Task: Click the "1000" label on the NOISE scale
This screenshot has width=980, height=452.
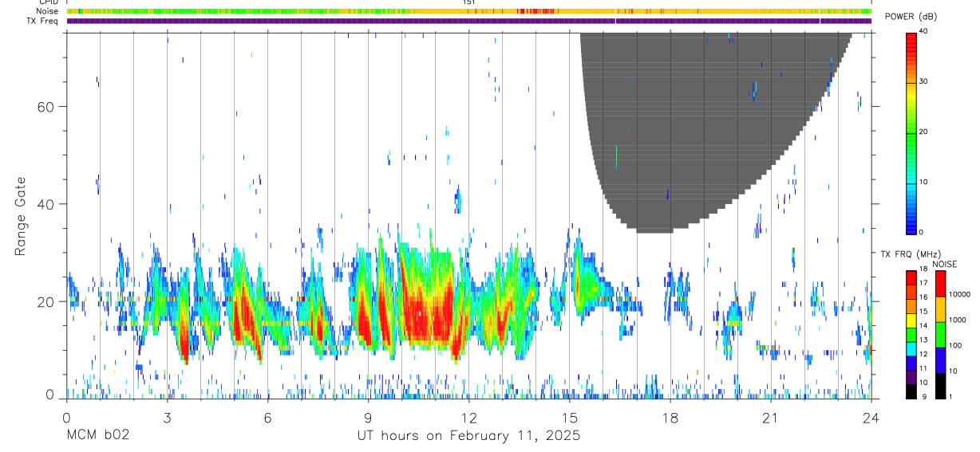Action: point(958,320)
